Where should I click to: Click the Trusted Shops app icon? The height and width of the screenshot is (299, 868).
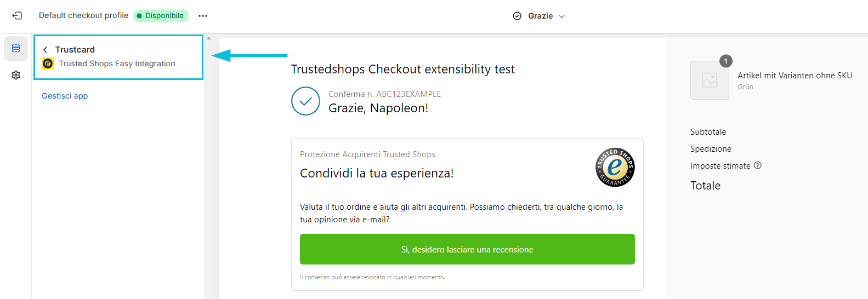tap(48, 64)
